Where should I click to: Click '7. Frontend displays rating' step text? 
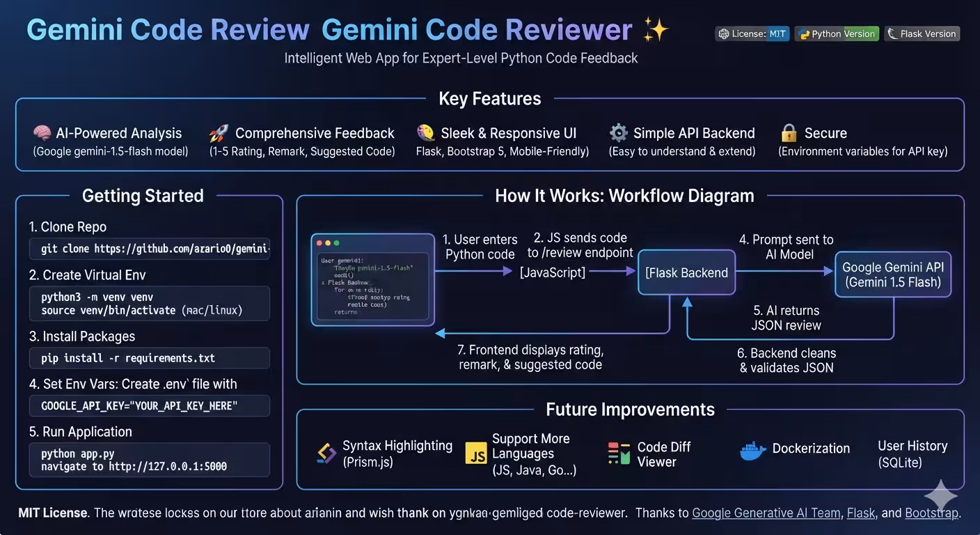(530, 357)
